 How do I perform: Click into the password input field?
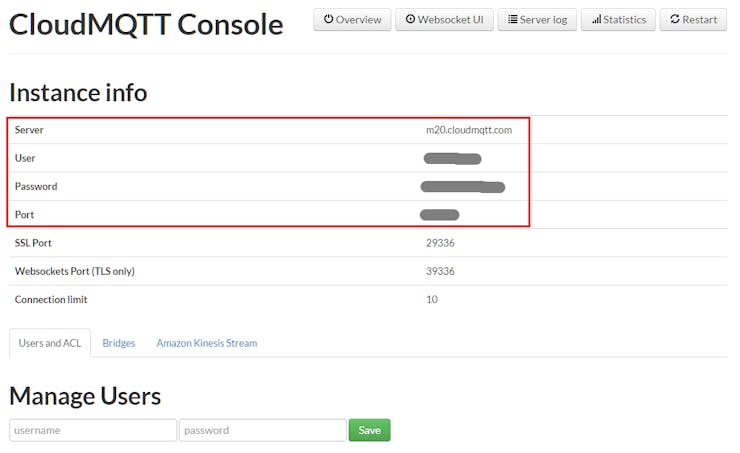pos(263,430)
